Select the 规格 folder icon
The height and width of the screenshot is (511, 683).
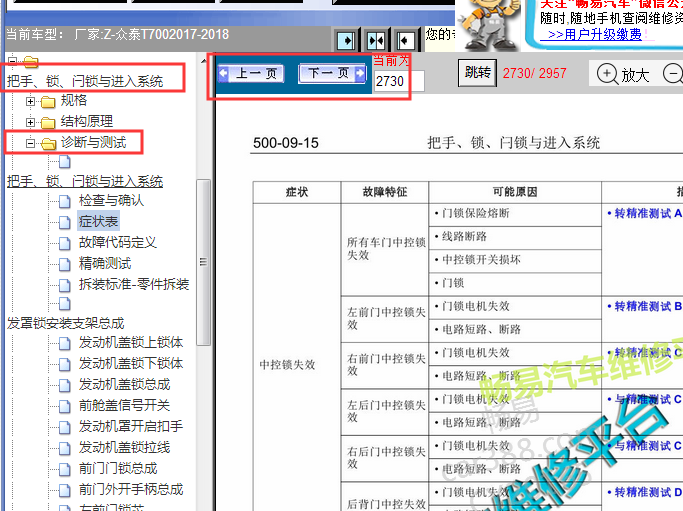[48, 102]
